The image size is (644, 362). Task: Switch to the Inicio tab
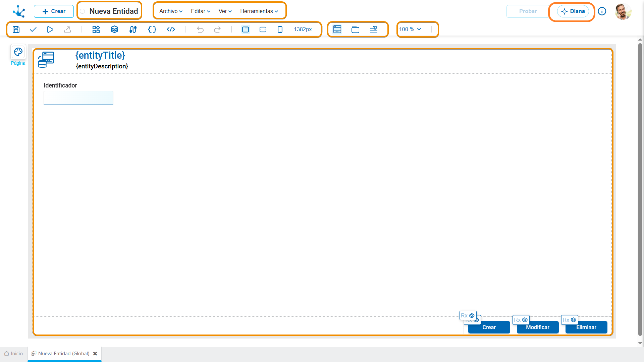[14, 354]
